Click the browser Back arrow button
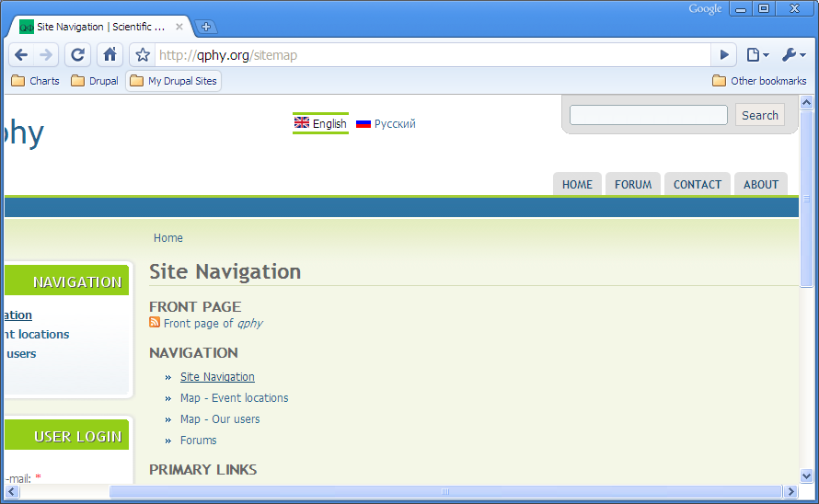 (21, 55)
